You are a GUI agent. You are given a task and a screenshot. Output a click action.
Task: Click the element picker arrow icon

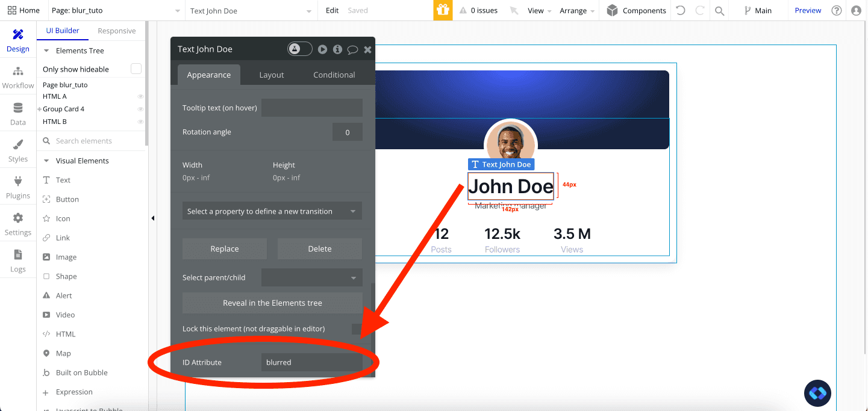[514, 10]
